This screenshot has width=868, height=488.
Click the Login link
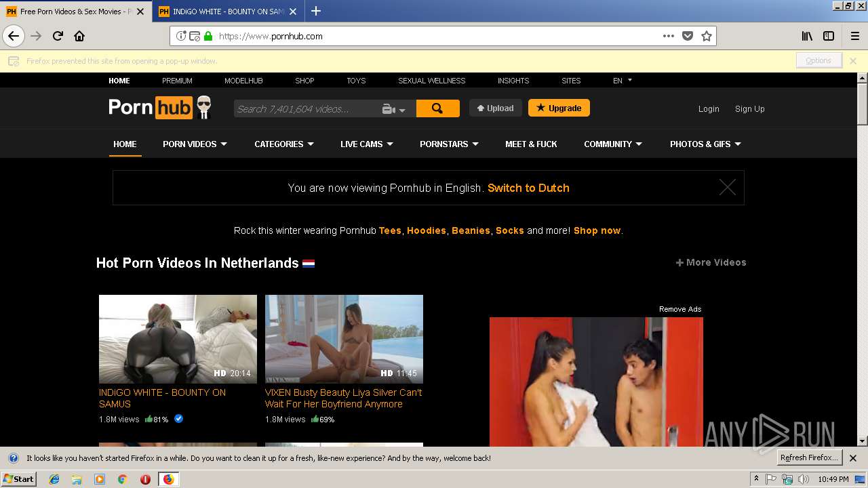[x=709, y=108]
